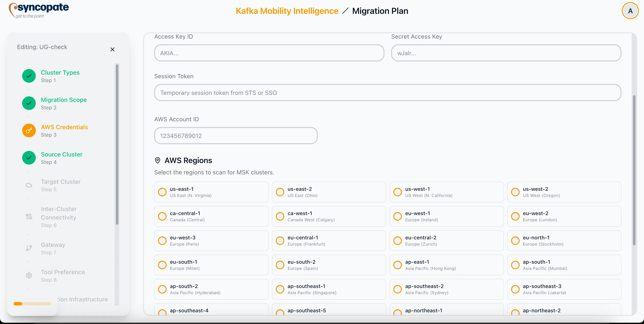Click the gear icon beside Tool Preference
644x324 pixels.
(29, 275)
